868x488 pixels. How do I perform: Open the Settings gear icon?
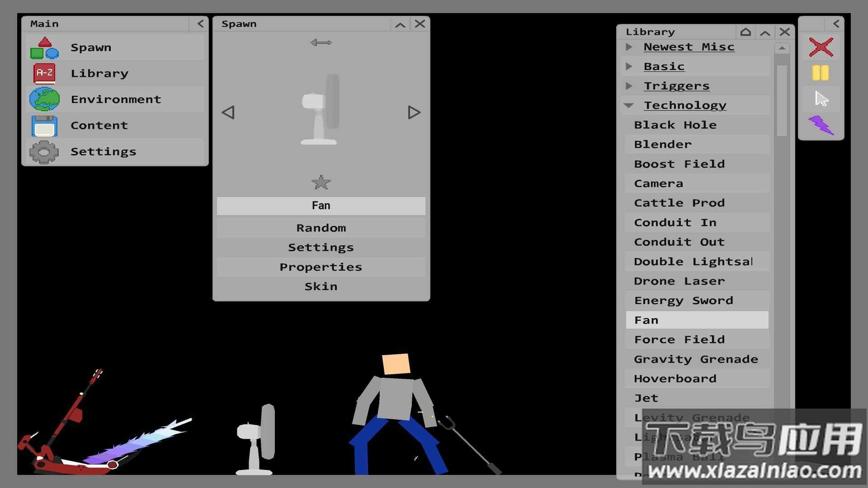[x=44, y=152]
